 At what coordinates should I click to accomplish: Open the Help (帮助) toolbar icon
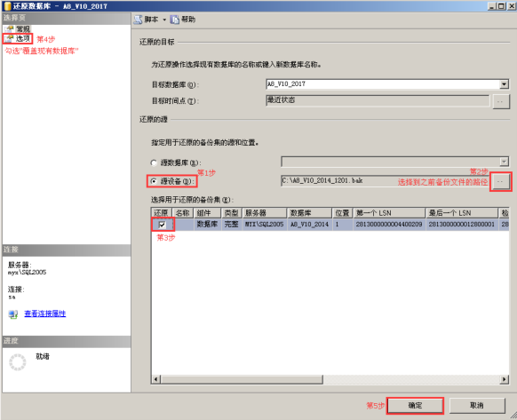(x=175, y=20)
